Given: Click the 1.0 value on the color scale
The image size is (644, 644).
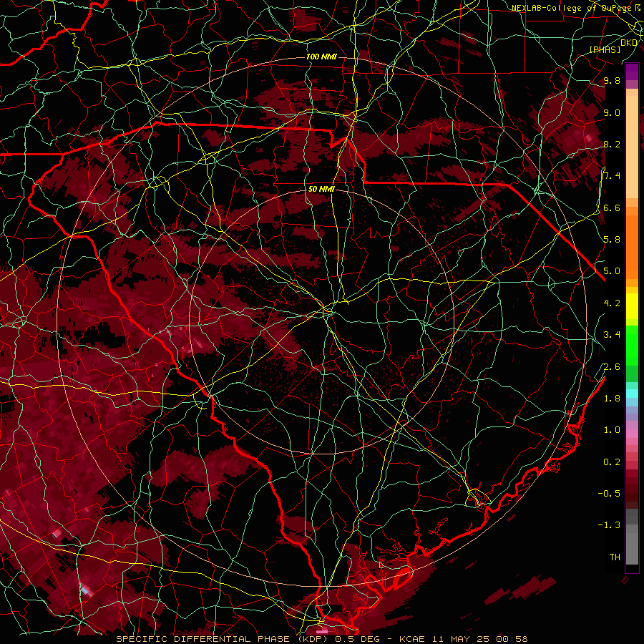Looking at the screenshot, I should coord(612,430).
